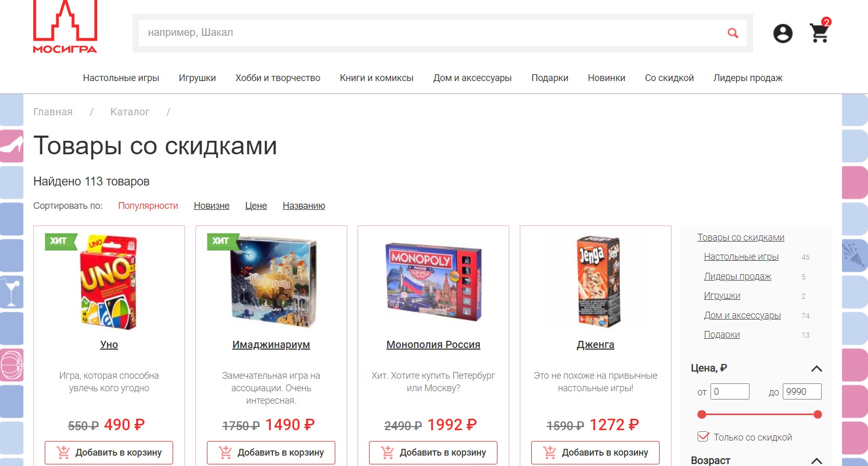Click the right price slider handle
Viewport: 868px width, 466px height.
pos(818,415)
